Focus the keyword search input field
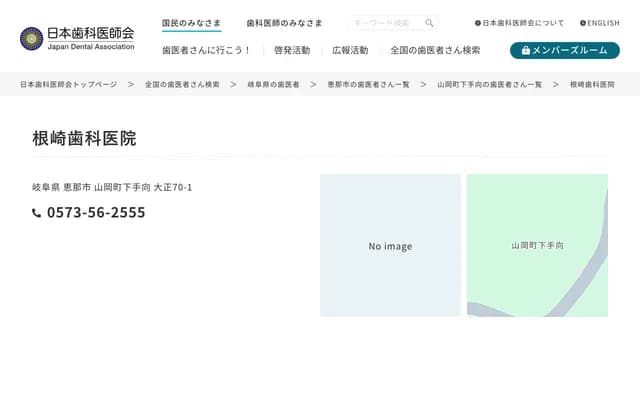The image size is (640, 400). click(x=384, y=23)
